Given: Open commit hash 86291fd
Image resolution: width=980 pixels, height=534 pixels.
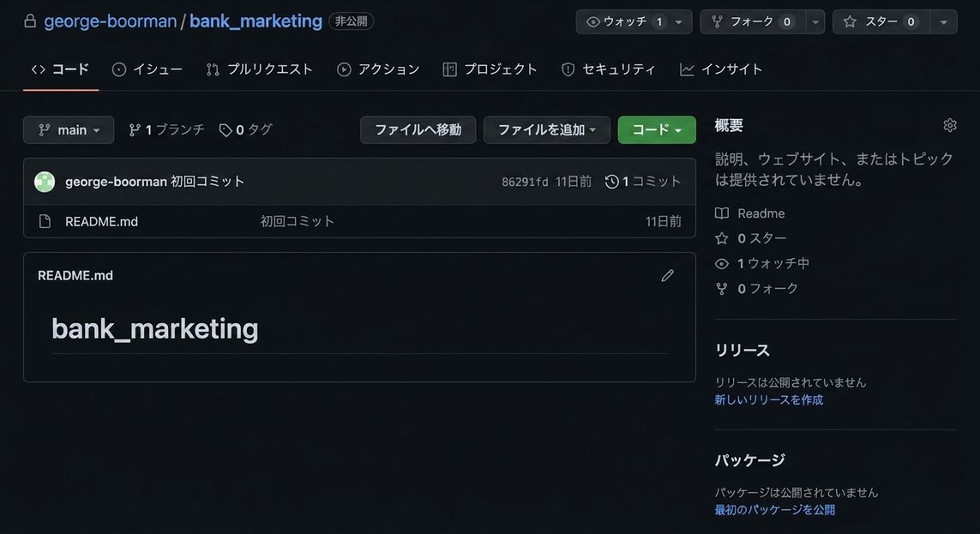Looking at the screenshot, I should 525,182.
